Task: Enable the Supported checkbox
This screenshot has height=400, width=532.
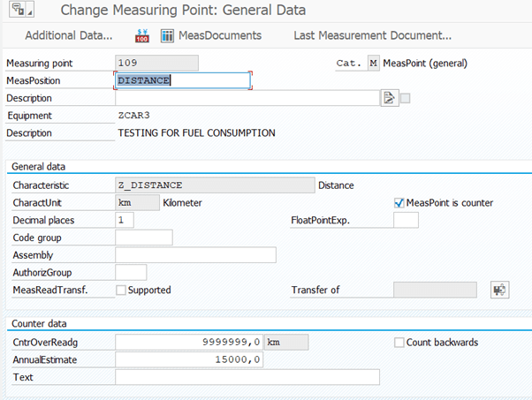Action: [x=121, y=291]
